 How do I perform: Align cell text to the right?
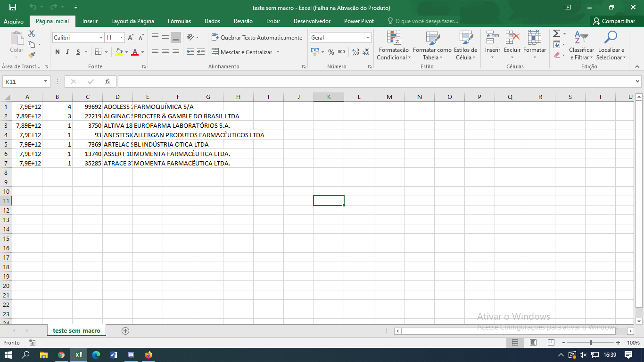pyautogui.click(x=176, y=52)
